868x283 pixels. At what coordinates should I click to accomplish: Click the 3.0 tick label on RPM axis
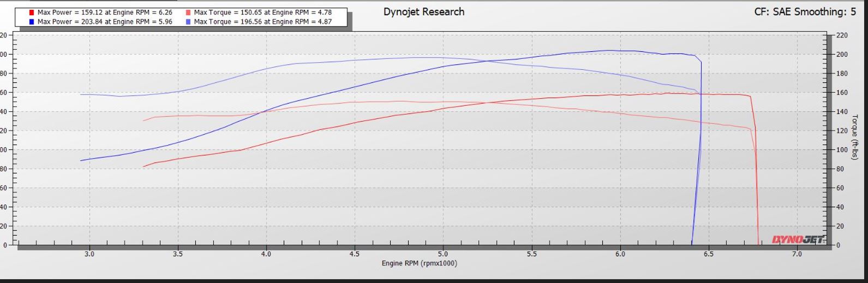[89, 254]
